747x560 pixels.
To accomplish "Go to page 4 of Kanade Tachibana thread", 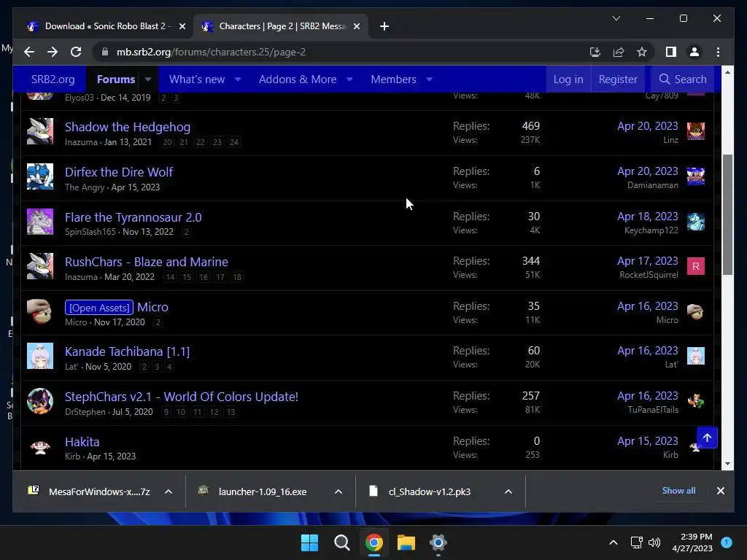I will pos(169,367).
